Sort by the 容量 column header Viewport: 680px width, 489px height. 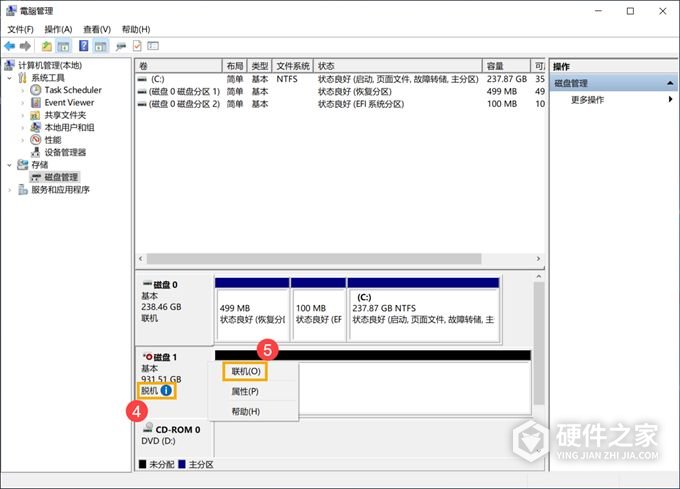point(506,66)
